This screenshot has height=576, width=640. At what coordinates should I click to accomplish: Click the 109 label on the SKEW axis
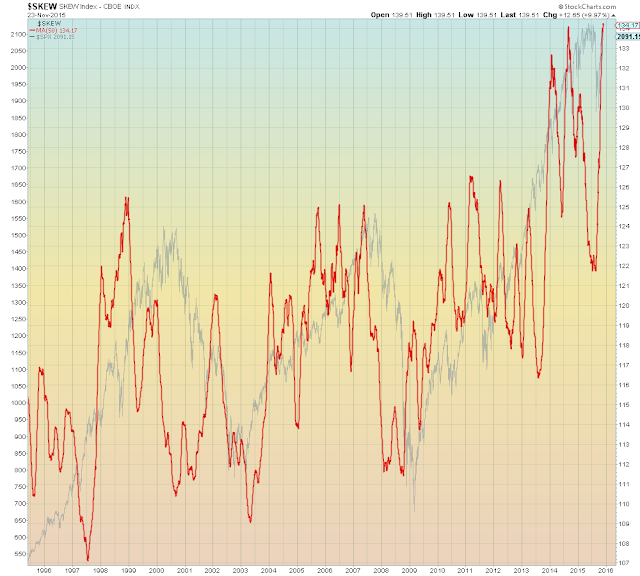tap(623, 524)
